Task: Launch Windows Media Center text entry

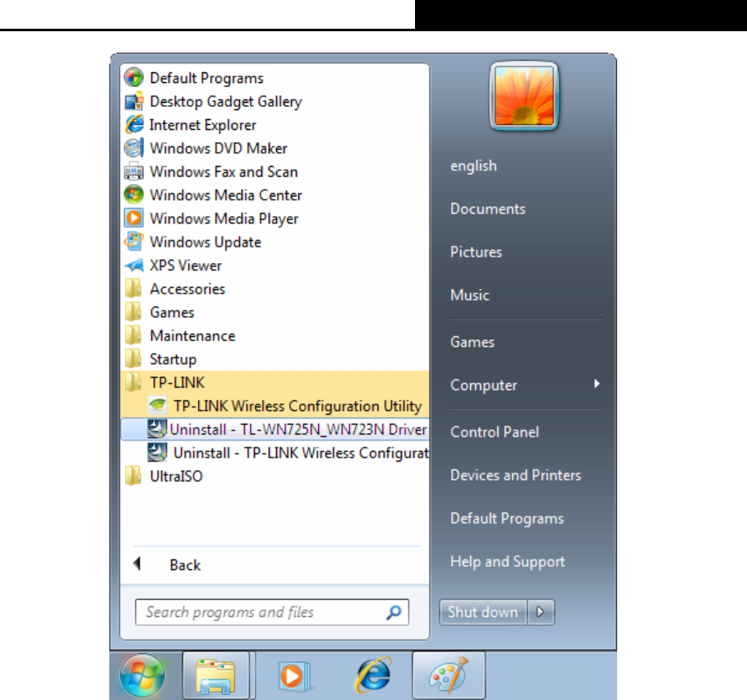Action: click(226, 195)
